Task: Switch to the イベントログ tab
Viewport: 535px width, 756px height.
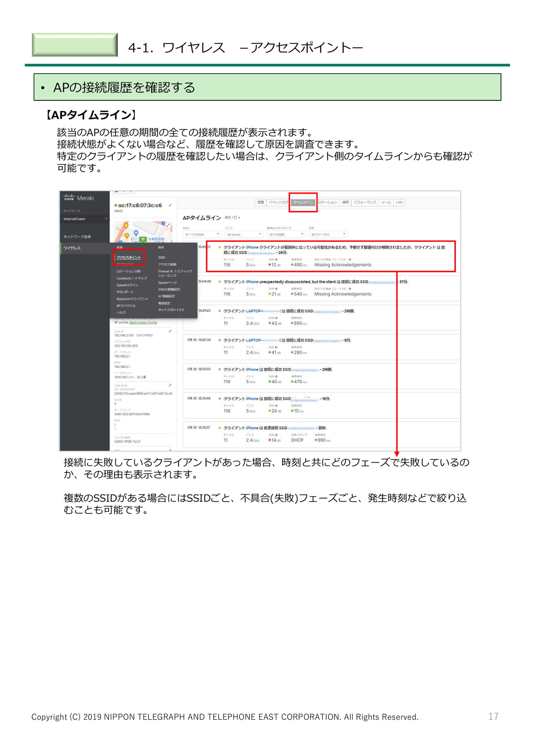Action: pyautogui.click(x=279, y=202)
